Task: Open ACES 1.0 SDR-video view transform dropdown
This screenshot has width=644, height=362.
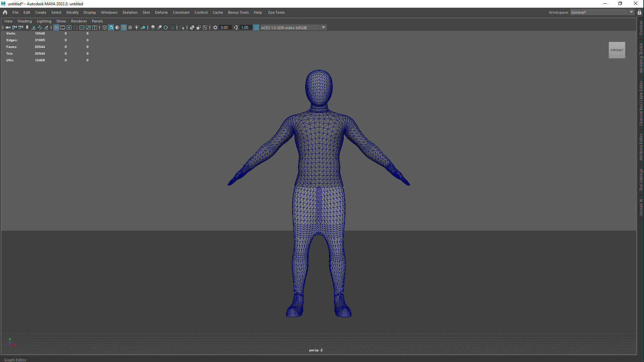Action: point(323,27)
